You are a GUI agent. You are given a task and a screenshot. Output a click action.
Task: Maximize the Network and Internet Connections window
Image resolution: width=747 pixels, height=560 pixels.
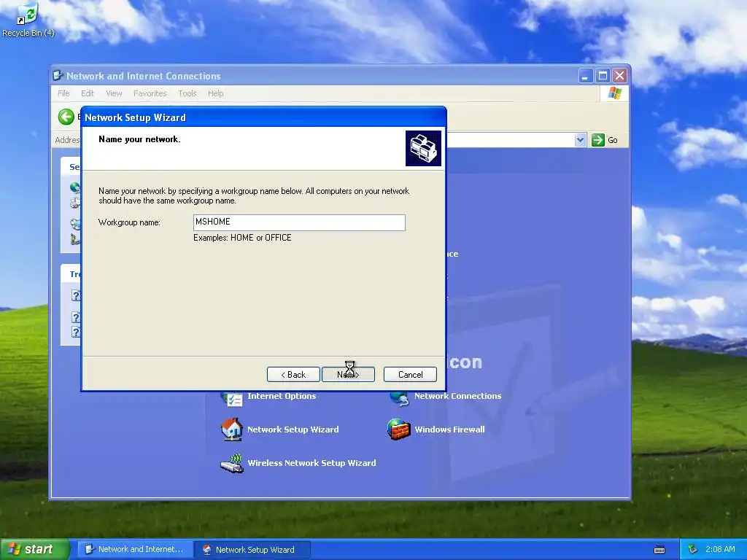603,76
